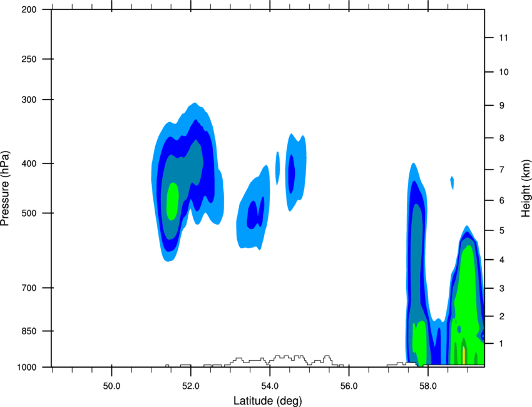Click the 56.0 latitude tick label
This screenshot has height=407, width=532.
349,386
